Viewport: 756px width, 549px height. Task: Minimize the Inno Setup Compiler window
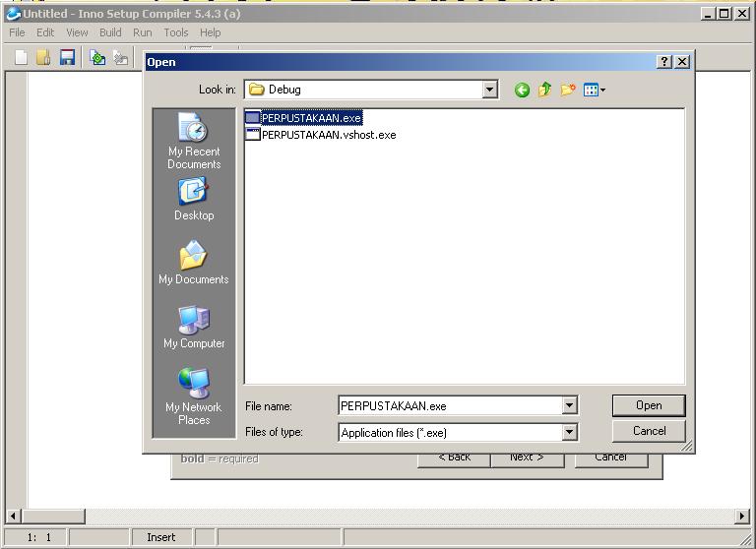click(708, 14)
